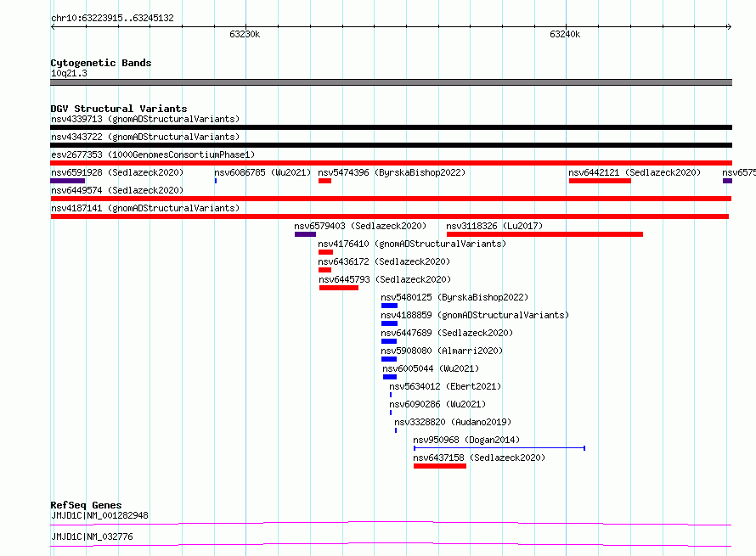756x556 pixels.
Task: Click the RefSeq Genes track title
Action: (86, 505)
